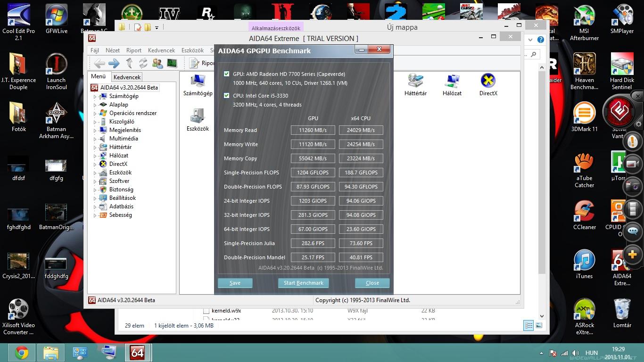The width and height of the screenshot is (644, 362).
Task: Select aTube Catcher desktop shortcut
Action: pyautogui.click(x=584, y=170)
